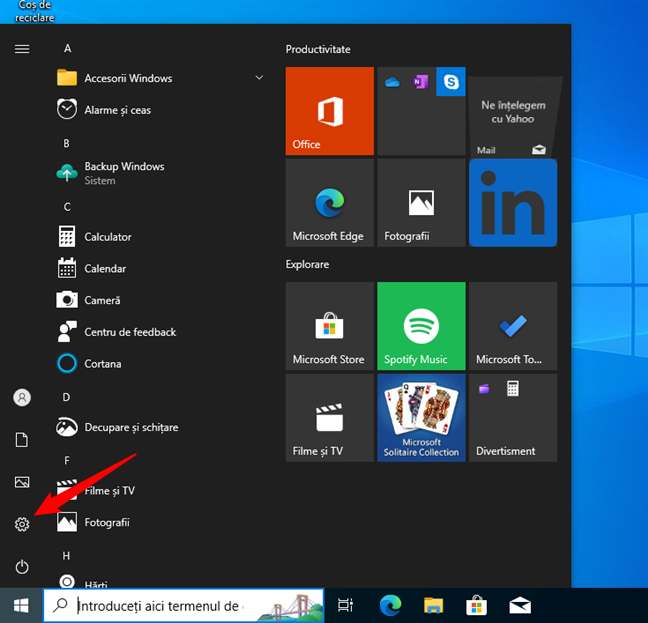Click the Power icon in sidebar

(22, 567)
